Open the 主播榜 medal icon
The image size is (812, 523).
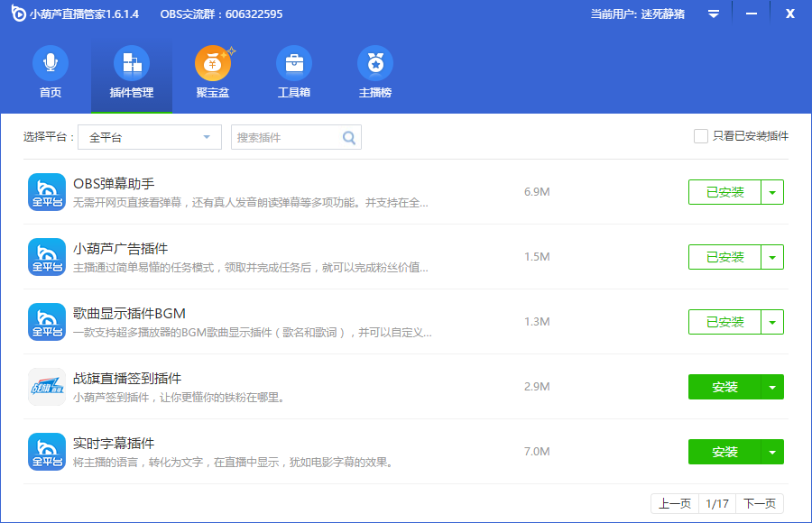click(375, 64)
